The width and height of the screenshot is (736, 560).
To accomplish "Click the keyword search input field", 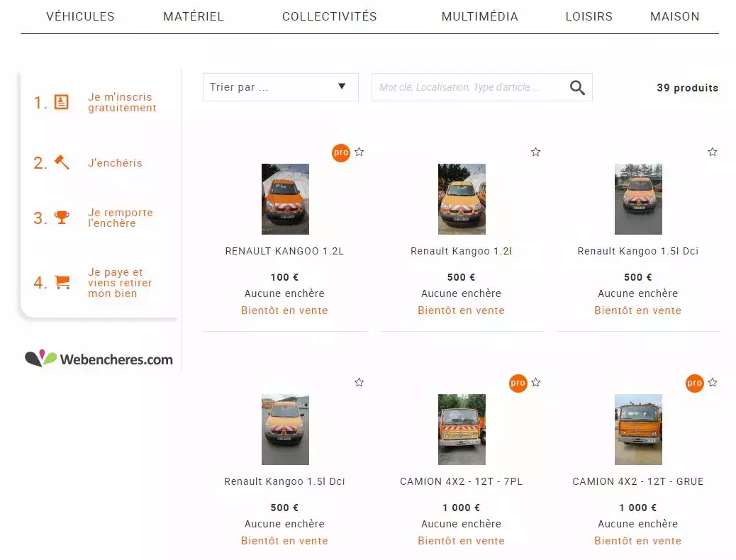I will tap(469, 87).
